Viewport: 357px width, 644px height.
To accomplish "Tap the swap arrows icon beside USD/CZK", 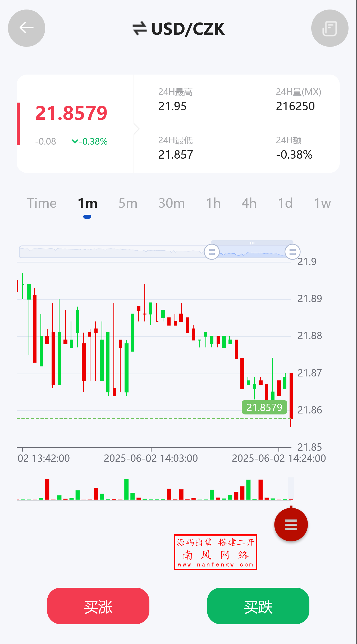I will pos(139,28).
